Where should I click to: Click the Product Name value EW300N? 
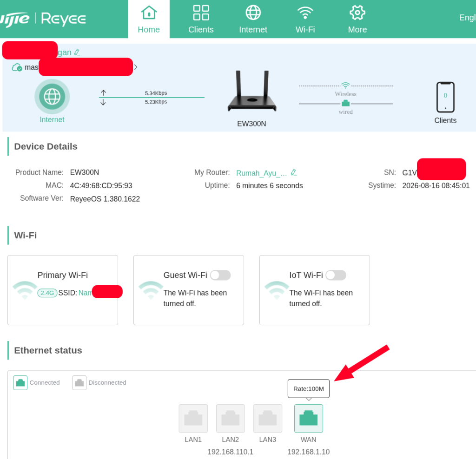click(x=85, y=172)
